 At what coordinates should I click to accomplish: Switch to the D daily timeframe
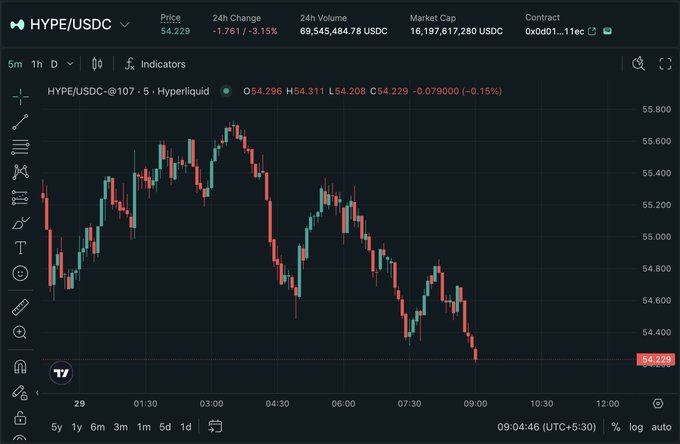click(x=54, y=64)
